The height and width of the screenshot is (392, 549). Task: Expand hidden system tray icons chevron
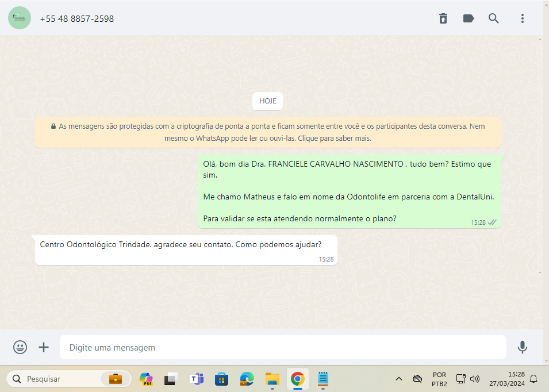point(399,379)
